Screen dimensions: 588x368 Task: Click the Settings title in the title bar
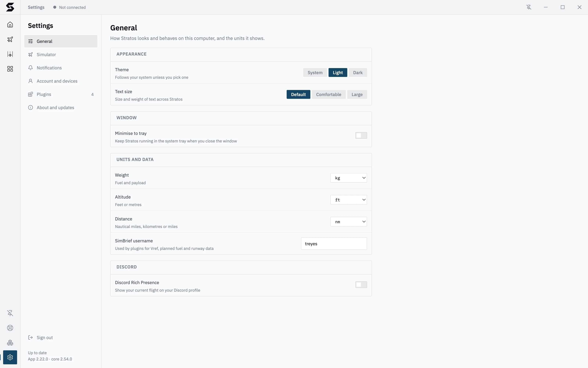[36, 7]
